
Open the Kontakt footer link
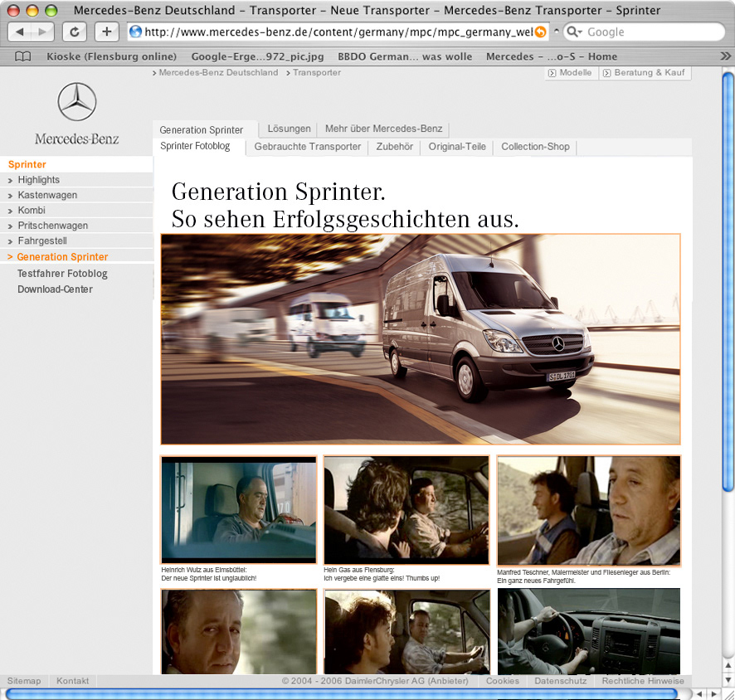(73, 681)
